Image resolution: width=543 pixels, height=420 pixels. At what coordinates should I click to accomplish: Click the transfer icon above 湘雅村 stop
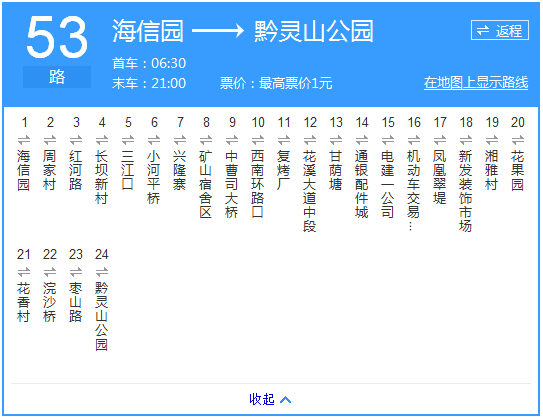click(x=491, y=140)
